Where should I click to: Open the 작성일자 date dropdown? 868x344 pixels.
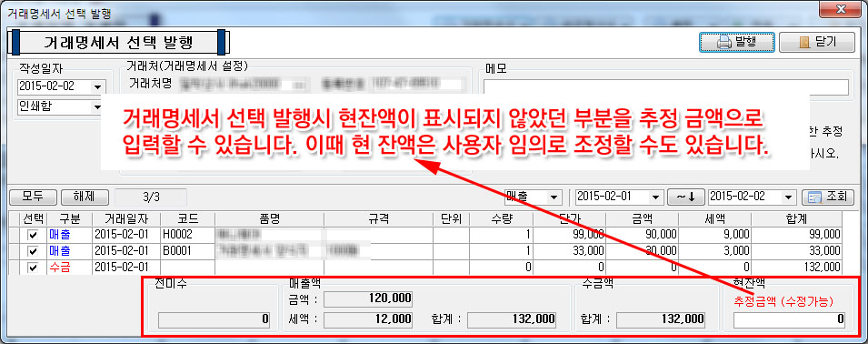[98, 87]
